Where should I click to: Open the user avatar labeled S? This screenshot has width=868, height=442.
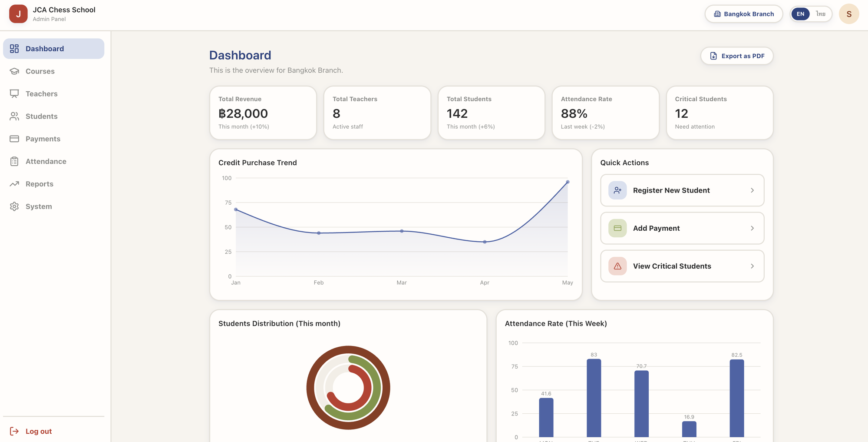pyautogui.click(x=849, y=14)
